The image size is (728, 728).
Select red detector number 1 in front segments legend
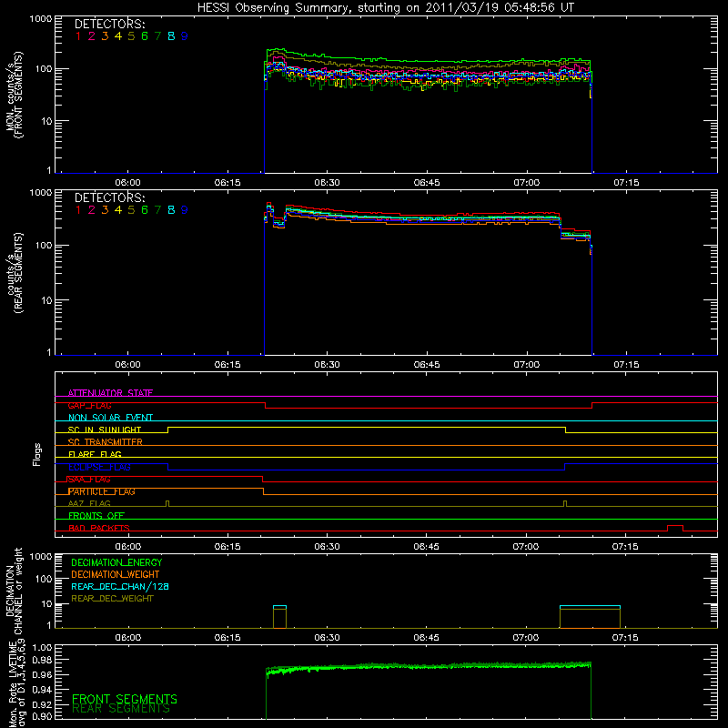point(78,36)
